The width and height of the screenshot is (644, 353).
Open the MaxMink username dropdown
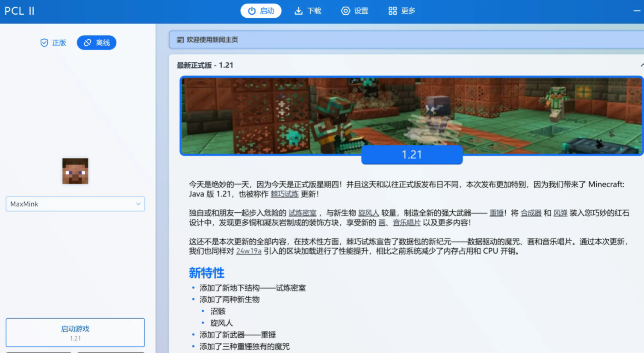[x=75, y=204]
